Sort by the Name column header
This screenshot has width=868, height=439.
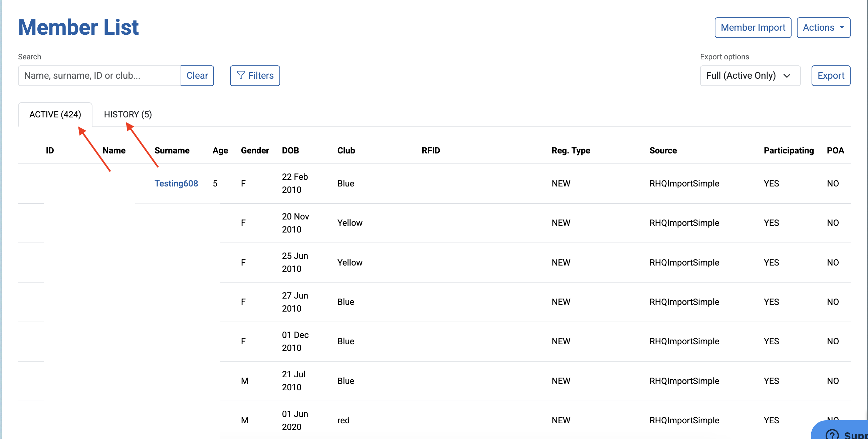[114, 150]
